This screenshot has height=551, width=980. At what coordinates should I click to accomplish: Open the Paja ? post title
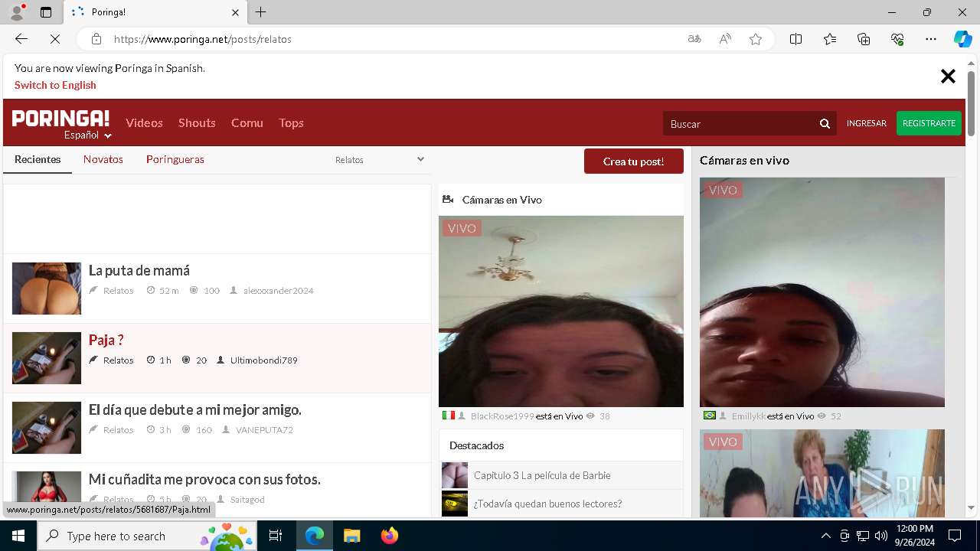click(106, 340)
